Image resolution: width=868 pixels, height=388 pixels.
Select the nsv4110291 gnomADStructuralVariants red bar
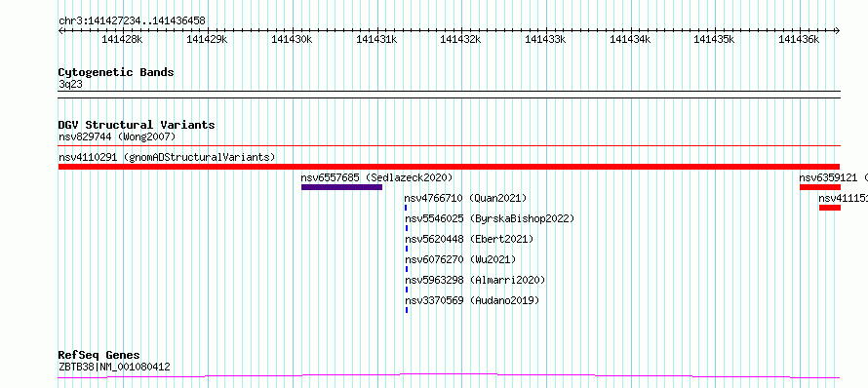point(449,167)
